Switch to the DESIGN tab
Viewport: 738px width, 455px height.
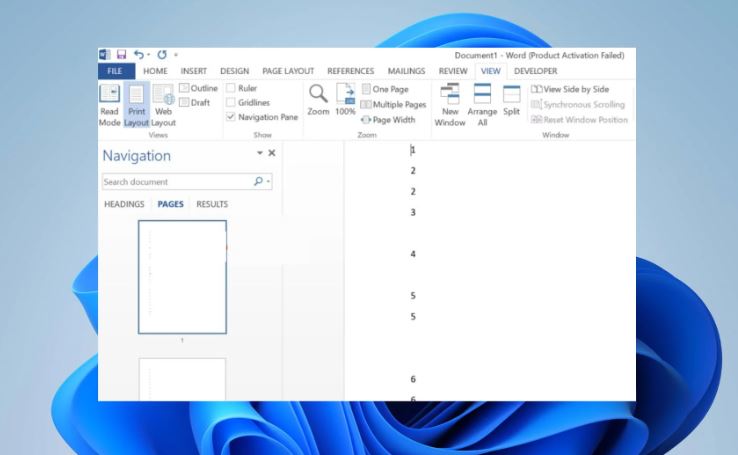234,71
